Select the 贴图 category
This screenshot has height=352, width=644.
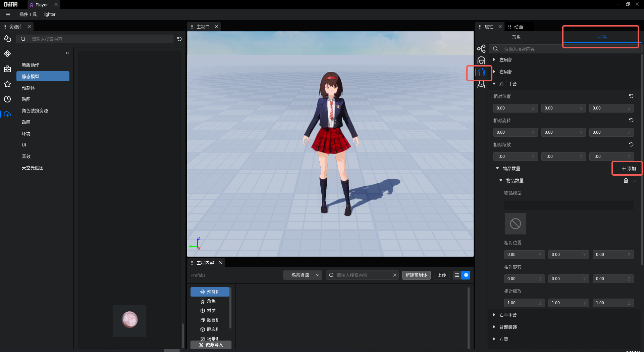tap(43, 99)
